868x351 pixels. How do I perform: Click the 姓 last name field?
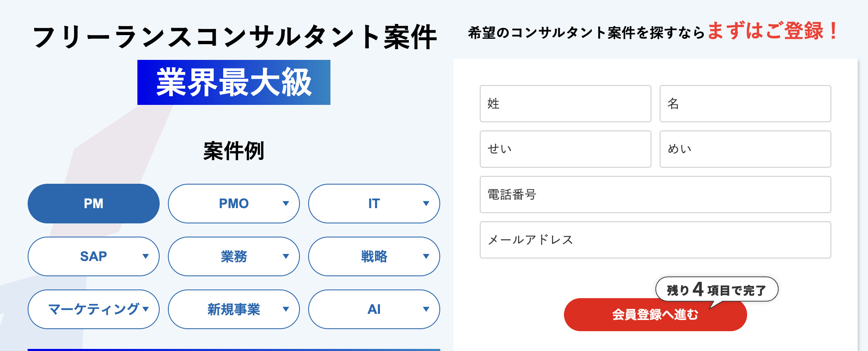pos(565,104)
